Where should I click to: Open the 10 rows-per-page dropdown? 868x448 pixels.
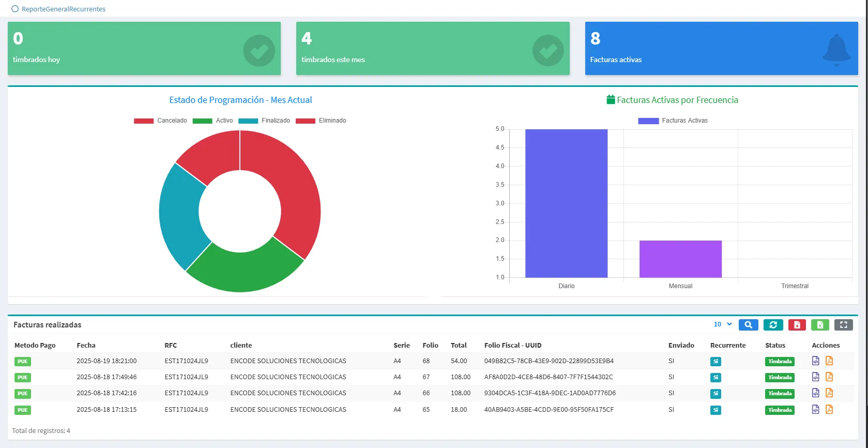pos(723,324)
